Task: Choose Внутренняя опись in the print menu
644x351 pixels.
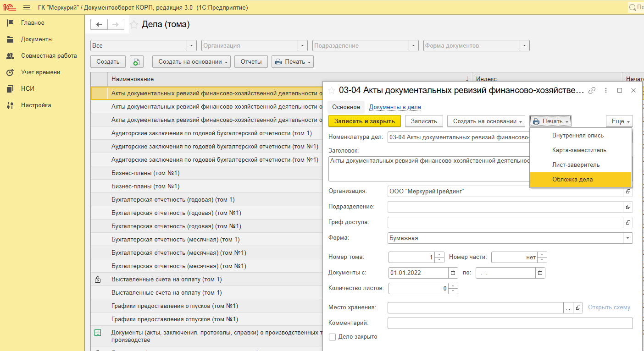Action: tap(577, 136)
